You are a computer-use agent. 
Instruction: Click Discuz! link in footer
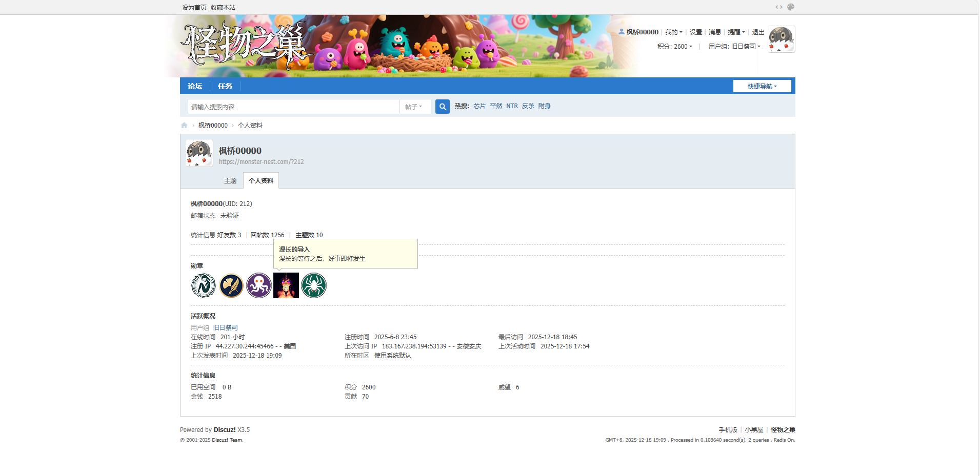(225, 430)
